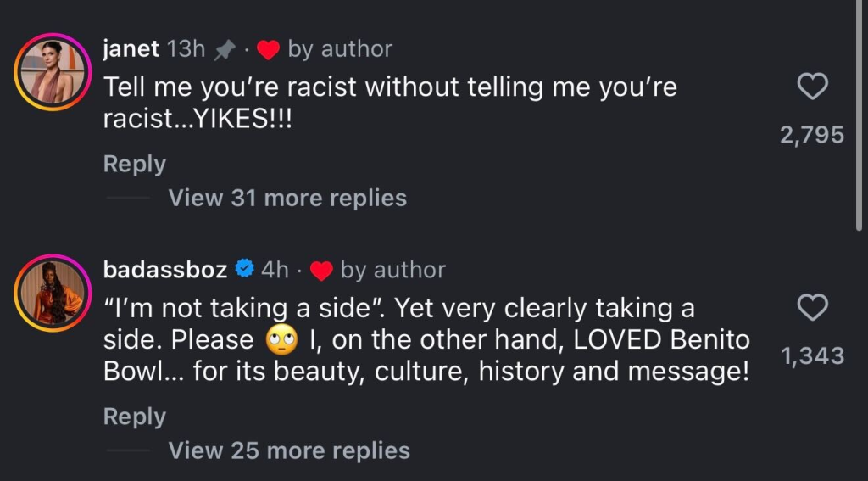The image size is (868, 481).
Task: Click the pin icon on janet's comment
Action: pyautogui.click(x=225, y=50)
